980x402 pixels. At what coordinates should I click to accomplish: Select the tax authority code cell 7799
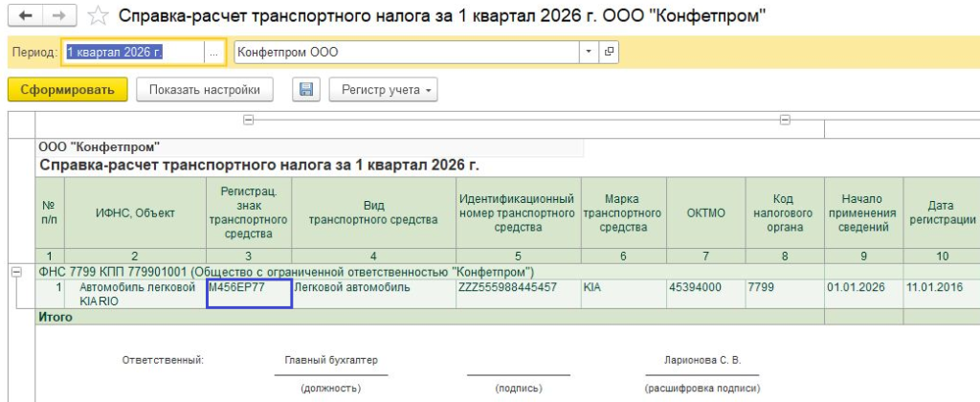tap(785, 294)
